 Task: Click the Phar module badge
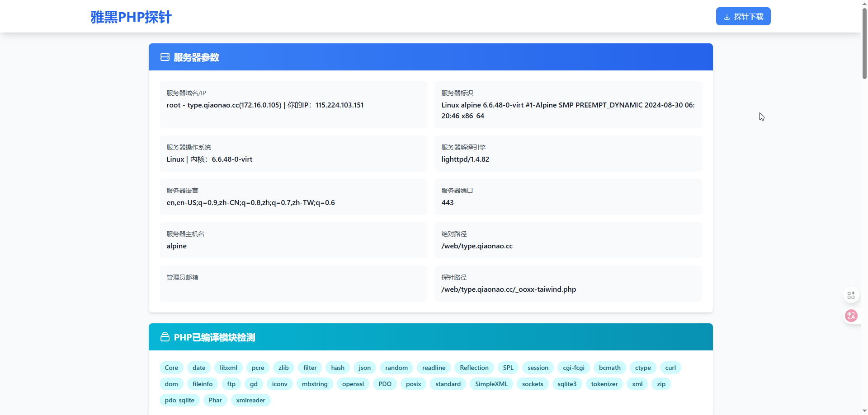click(x=215, y=400)
